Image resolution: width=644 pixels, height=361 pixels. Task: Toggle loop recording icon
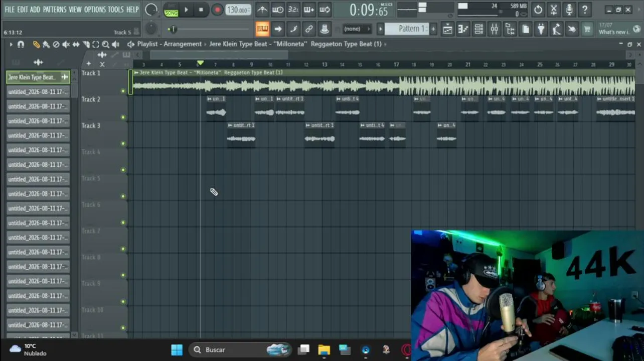tap(324, 10)
